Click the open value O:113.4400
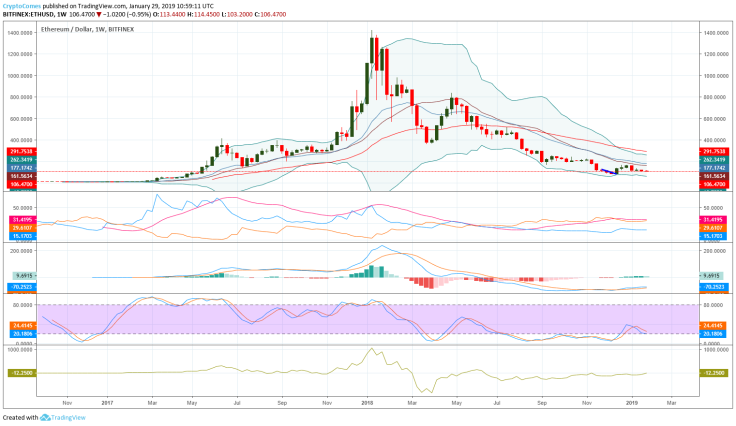The image size is (736, 426). (x=171, y=15)
